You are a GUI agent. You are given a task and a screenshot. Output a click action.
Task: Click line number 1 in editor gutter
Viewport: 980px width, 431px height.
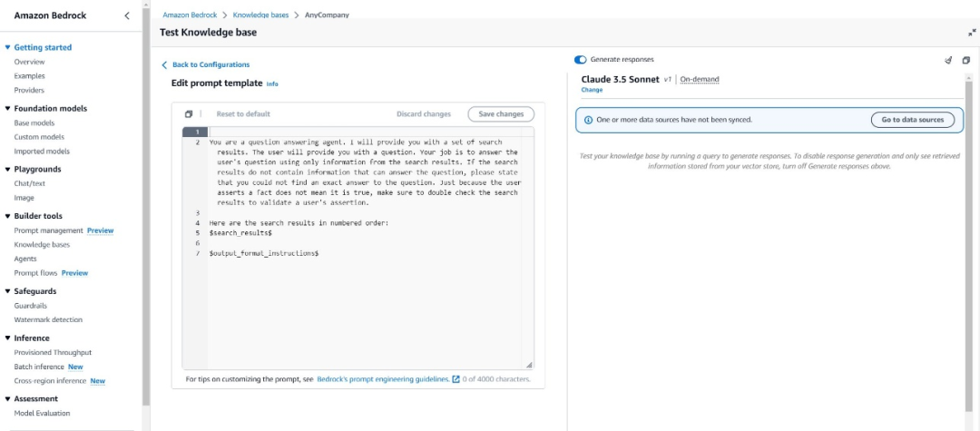pyautogui.click(x=197, y=132)
